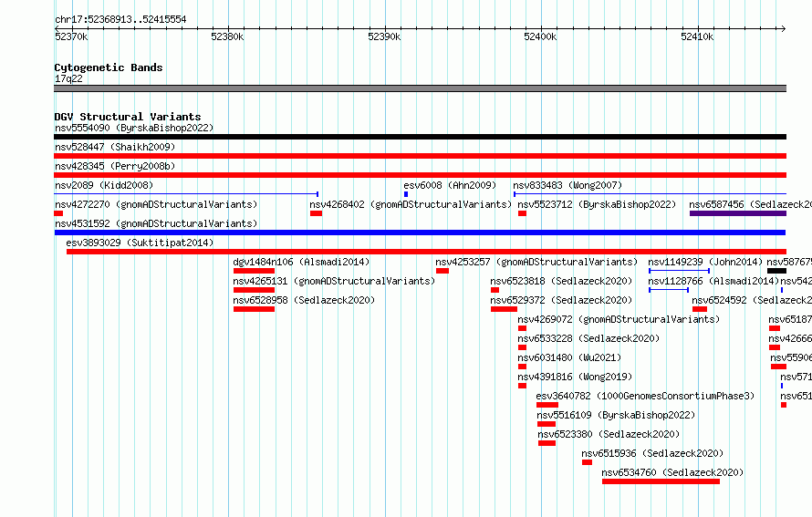This screenshot has height=517, width=812.
Task: Open nsv5523712 (ByrskaBishop2022) label
Action: (597, 204)
